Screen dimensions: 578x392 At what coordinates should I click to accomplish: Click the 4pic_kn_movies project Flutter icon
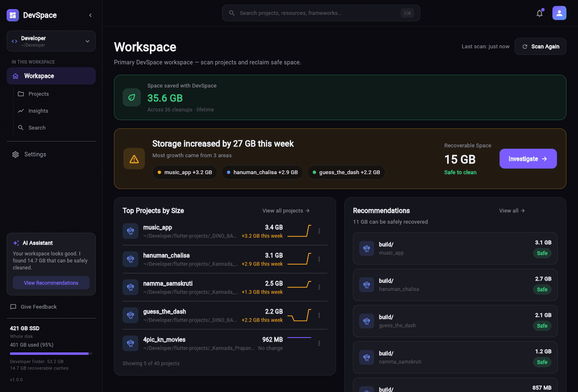[x=130, y=343]
